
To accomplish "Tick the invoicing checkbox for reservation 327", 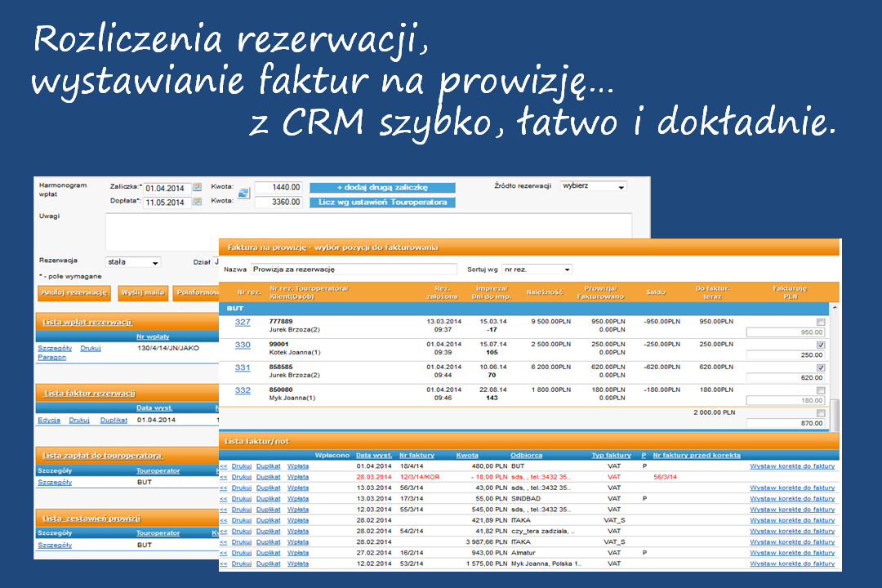I will [x=820, y=323].
